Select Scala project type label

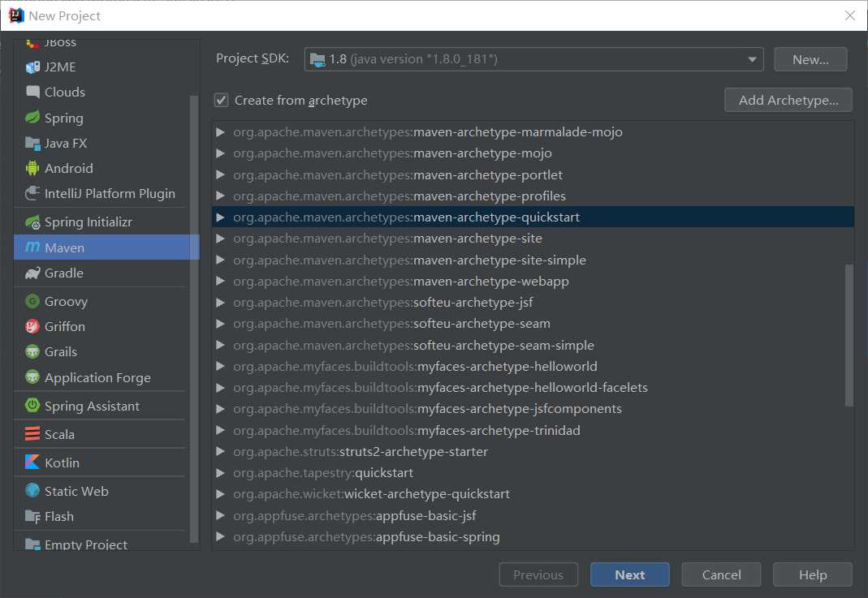pyautogui.click(x=60, y=434)
